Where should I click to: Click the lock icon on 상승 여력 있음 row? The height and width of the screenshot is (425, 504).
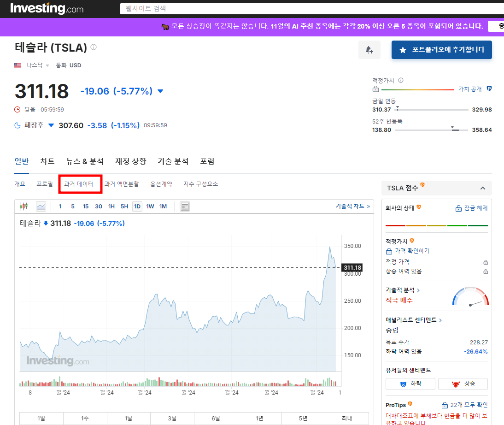[x=486, y=272]
